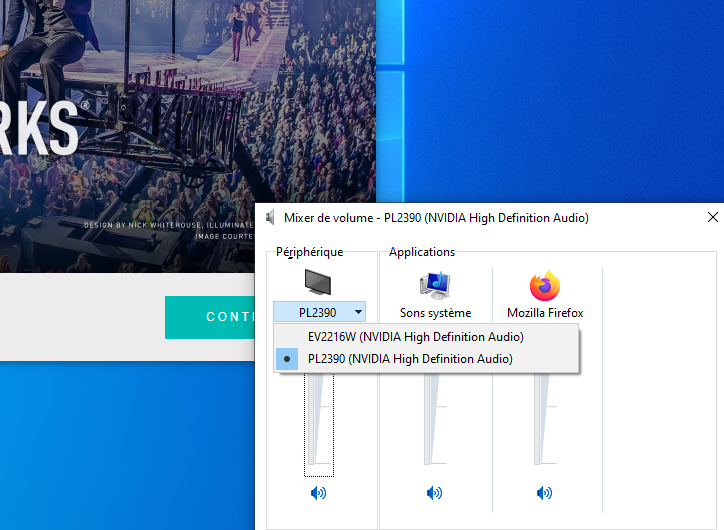Click the speaker icon in the title bar
This screenshot has height=530, width=724.
271,217
